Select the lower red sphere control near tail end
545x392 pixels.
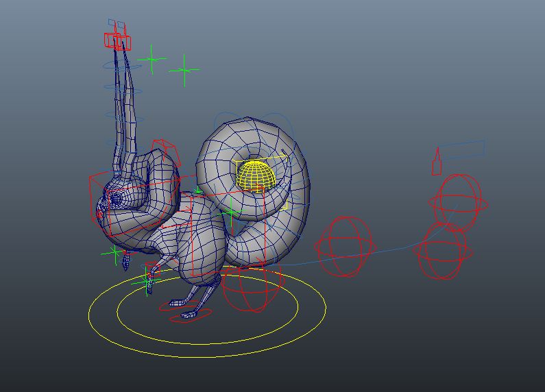[x=442, y=250]
